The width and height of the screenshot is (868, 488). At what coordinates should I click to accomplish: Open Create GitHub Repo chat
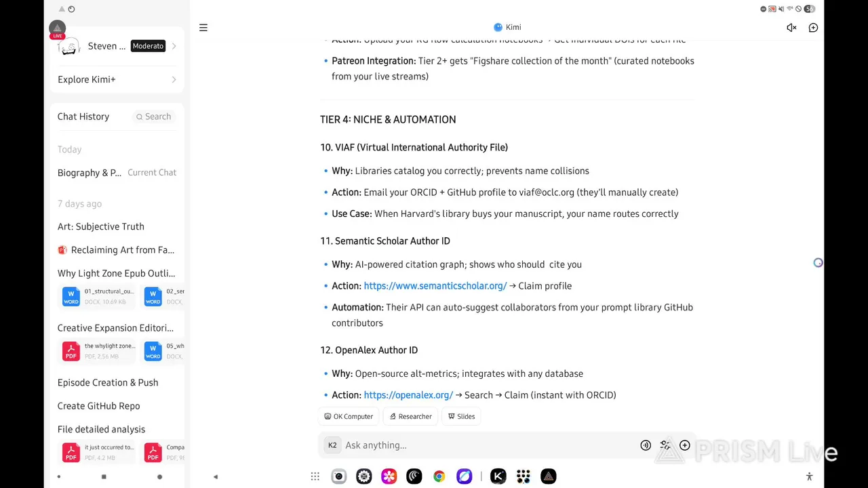tap(99, 406)
